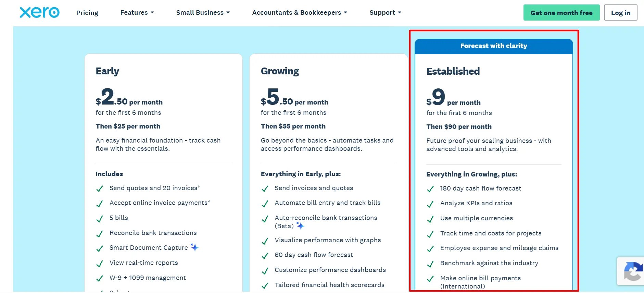
Task: Click the reCAPTCHA badge icon
Action: click(633, 271)
